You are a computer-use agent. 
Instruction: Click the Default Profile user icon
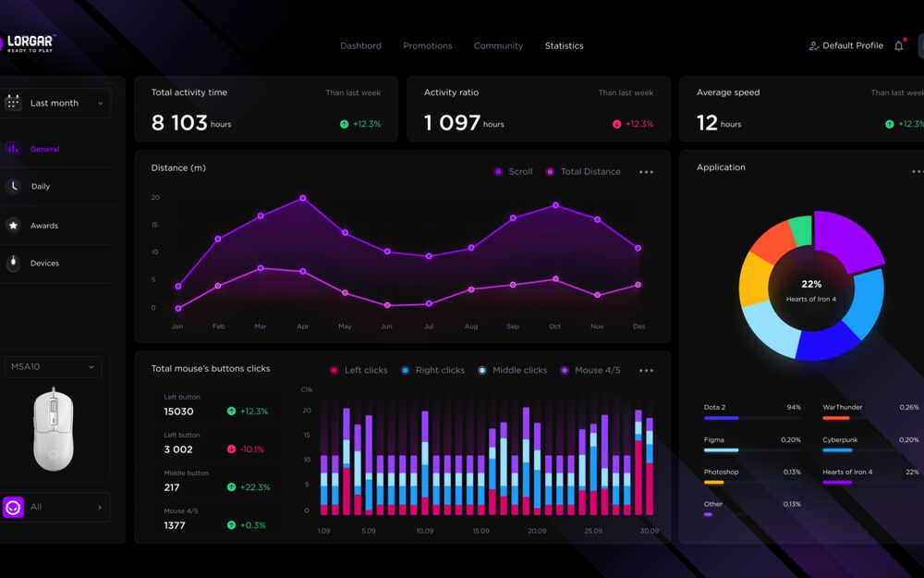point(814,46)
